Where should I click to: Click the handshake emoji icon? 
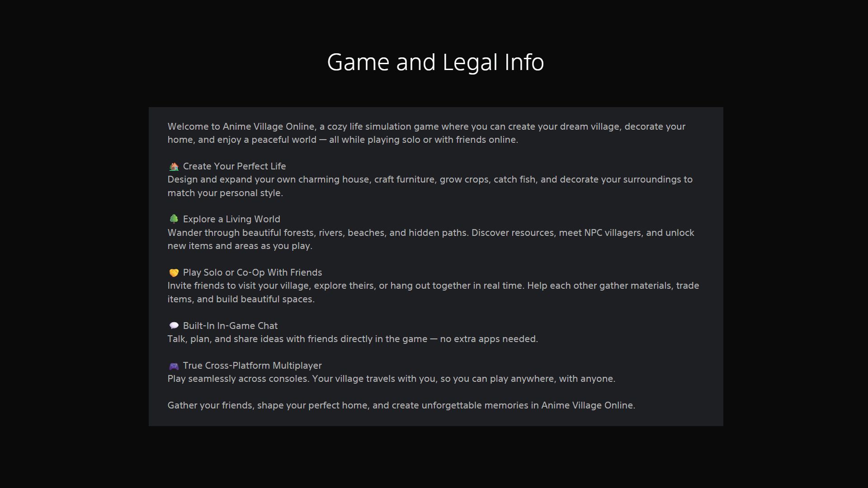[x=174, y=273]
